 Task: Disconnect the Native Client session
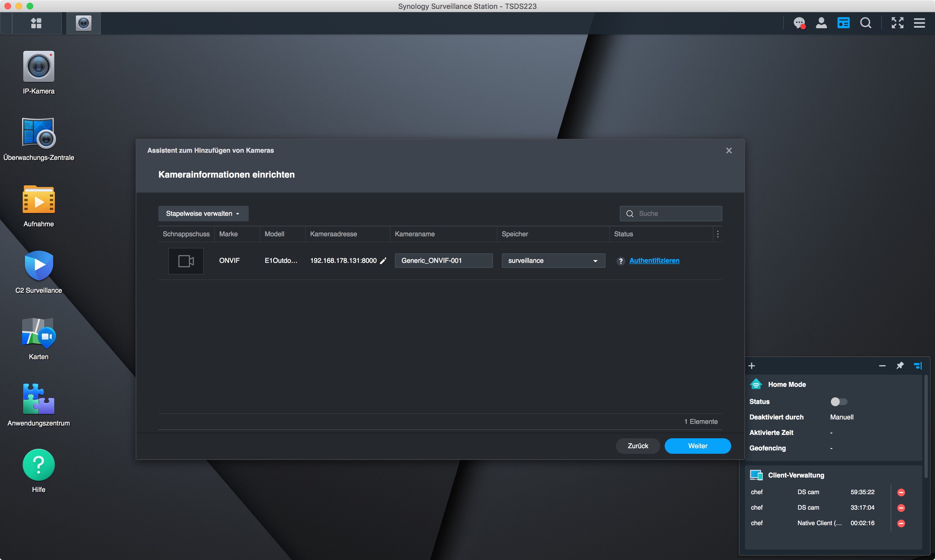click(x=901, y=523)
